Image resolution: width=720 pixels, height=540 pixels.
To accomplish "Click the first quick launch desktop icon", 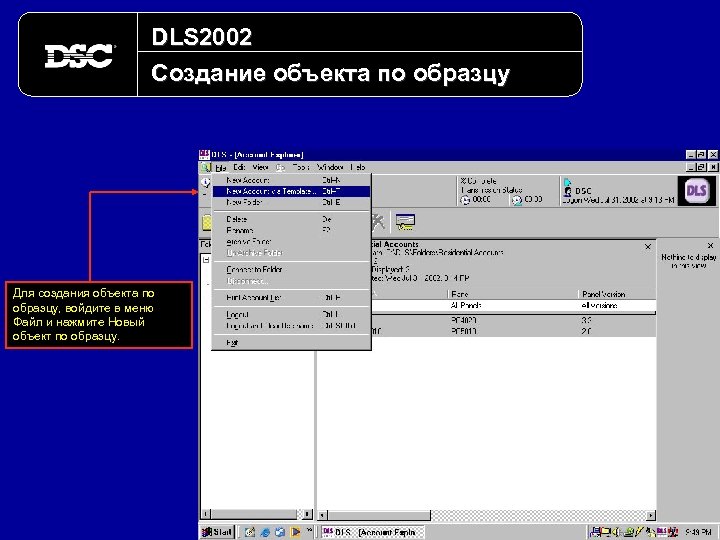I will click(250, 532).
